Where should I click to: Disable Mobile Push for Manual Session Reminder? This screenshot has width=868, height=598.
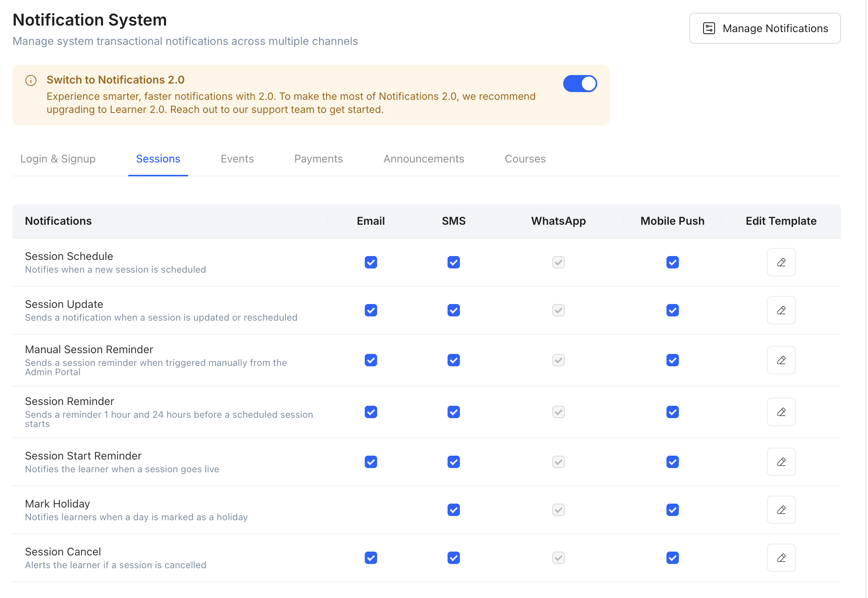point(673,360)
